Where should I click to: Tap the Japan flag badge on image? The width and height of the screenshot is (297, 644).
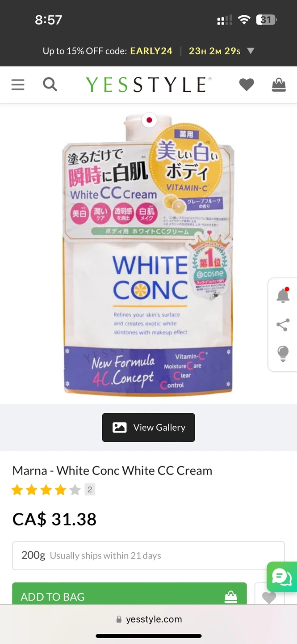(149, 120)
